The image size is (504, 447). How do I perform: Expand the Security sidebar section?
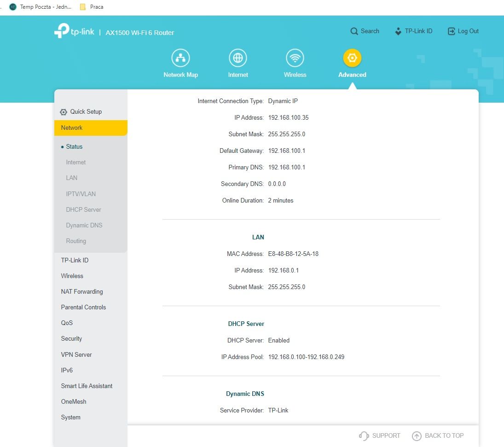(71, 339)
